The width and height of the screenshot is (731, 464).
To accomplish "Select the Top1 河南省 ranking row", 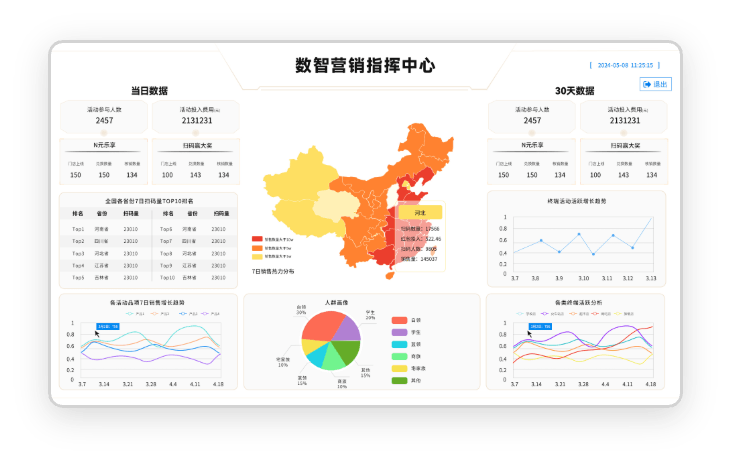I will [105, 229].
